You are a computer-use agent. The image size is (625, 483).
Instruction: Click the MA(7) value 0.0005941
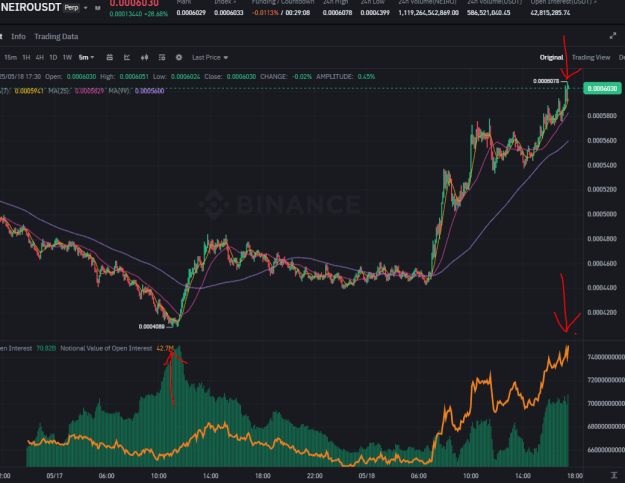[29, 91]
